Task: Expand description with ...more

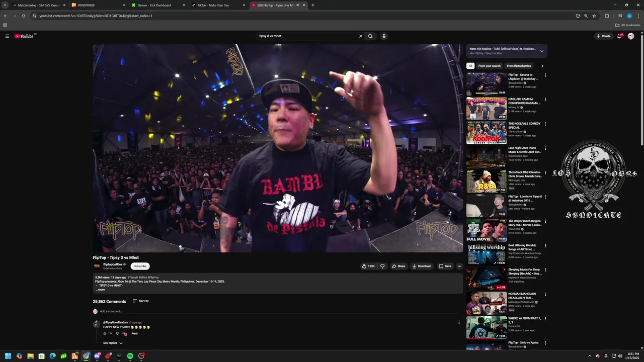Action: point(101,290)
